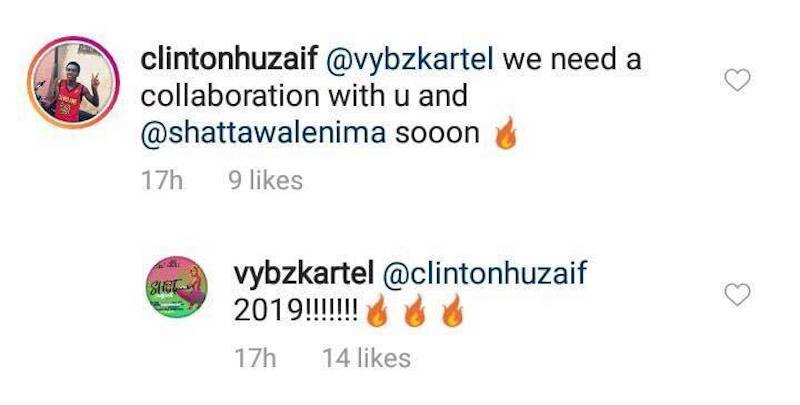
Task: Click the middle fire emoji in reply
Action: pyautogui.click(x=415, y=311)
